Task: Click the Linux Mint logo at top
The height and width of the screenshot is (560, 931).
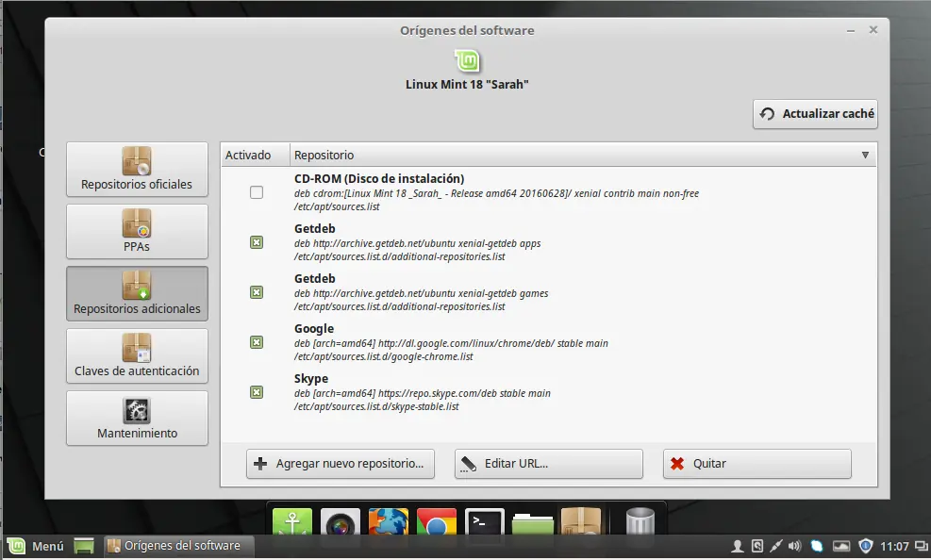Action: click(x=467, y=60)
